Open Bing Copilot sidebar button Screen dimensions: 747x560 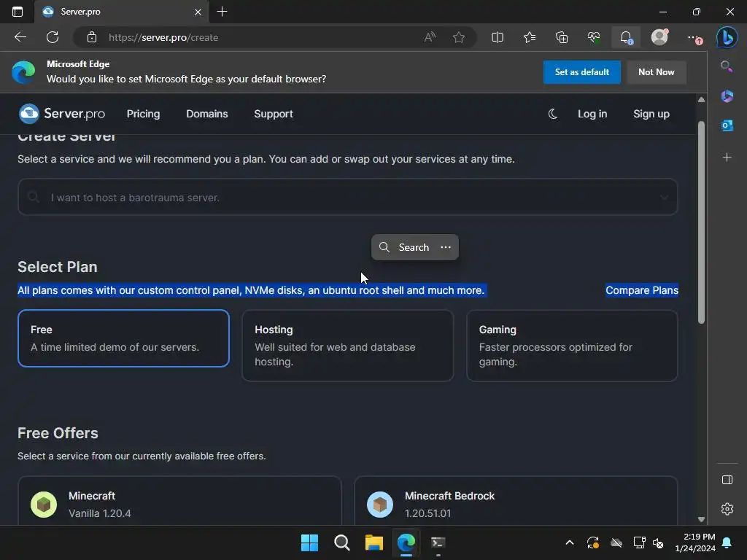click(727, 37)
